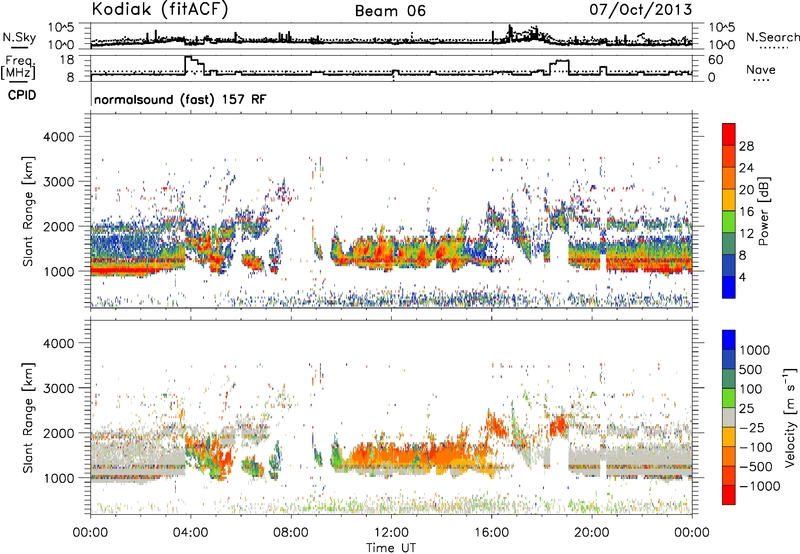This screenshot has height=554, width=800.
Task: Click the 'Slant Range [km]' label of power panel
Action: coord(28,211)
